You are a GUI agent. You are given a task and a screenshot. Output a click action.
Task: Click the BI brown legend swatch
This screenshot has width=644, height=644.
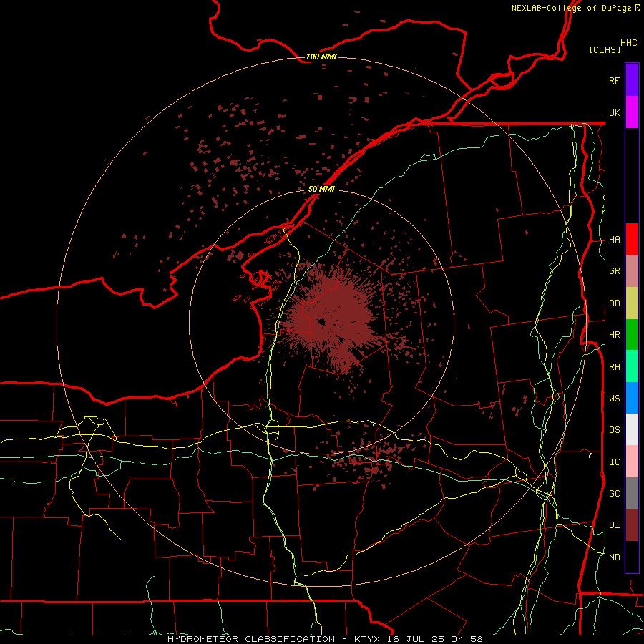click(632, 525)
